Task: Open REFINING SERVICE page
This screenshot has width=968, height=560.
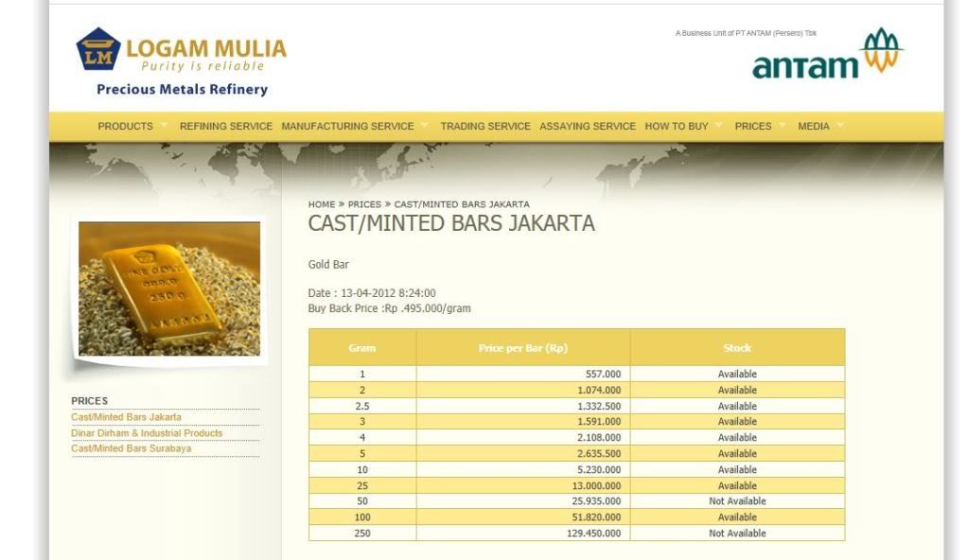Action: pos(226,126)
